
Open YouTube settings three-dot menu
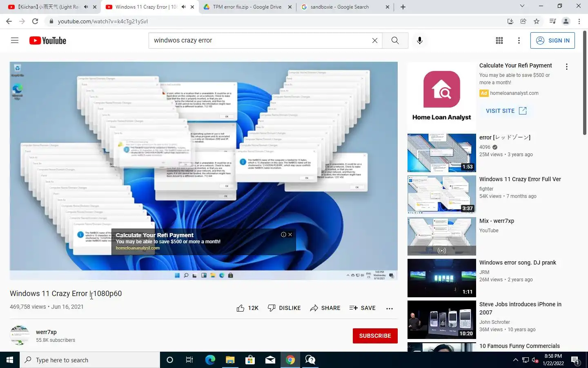click(519, 40)
